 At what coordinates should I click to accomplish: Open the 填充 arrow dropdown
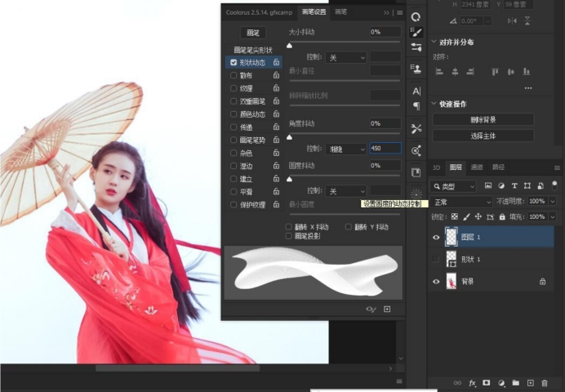553,216
